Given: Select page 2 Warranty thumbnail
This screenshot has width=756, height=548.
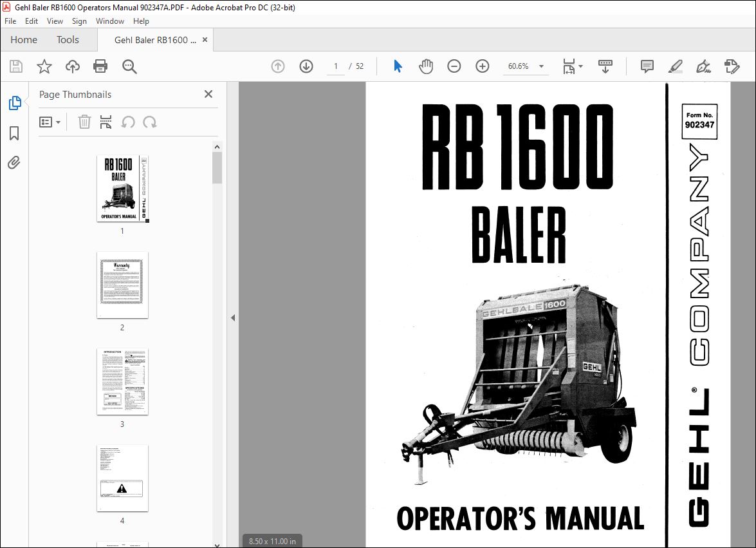Looking at the screenshot, I should (x=122, y=285).
